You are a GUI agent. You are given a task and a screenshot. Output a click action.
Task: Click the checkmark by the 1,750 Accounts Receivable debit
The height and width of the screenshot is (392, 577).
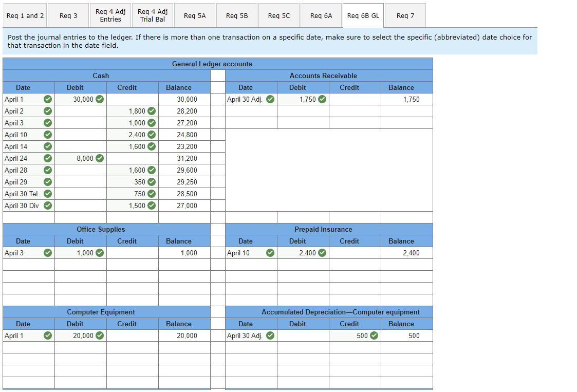pyautogui.click(x=321, y=99)
